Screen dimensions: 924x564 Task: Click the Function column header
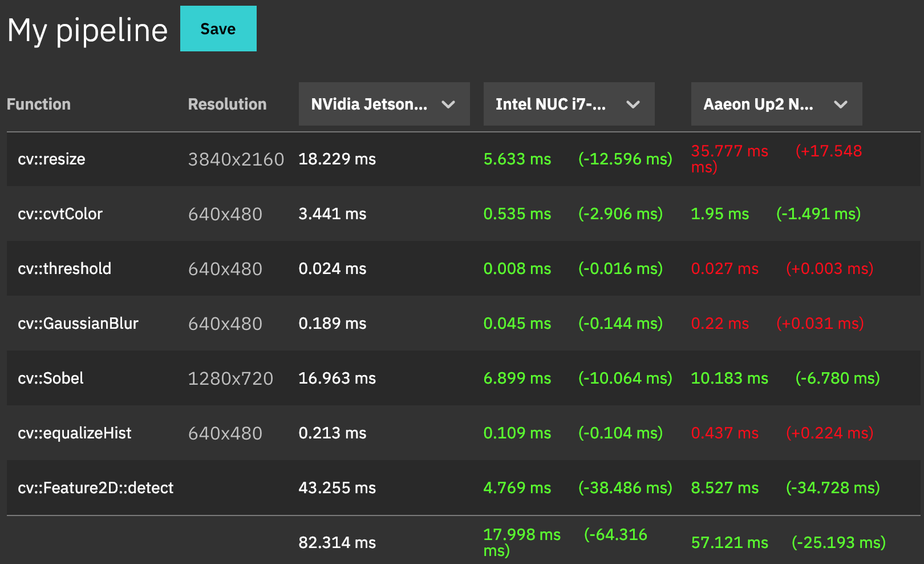click(x=39, y=104)
